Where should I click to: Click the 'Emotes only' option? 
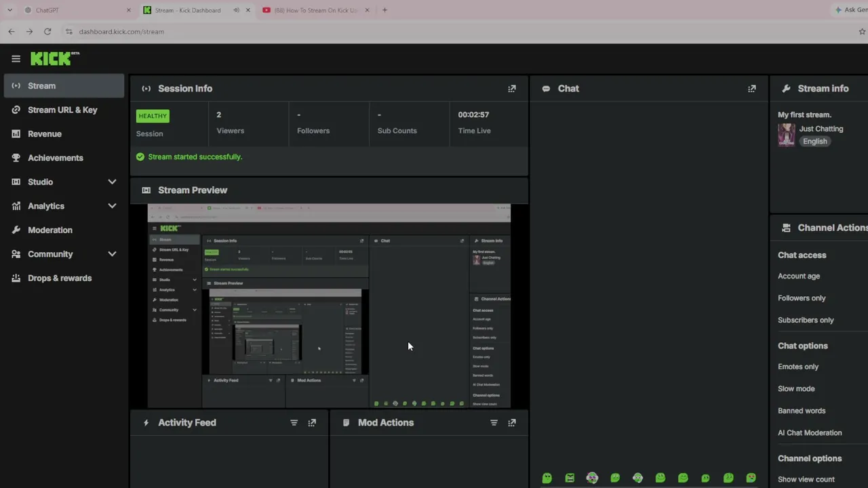798,367
